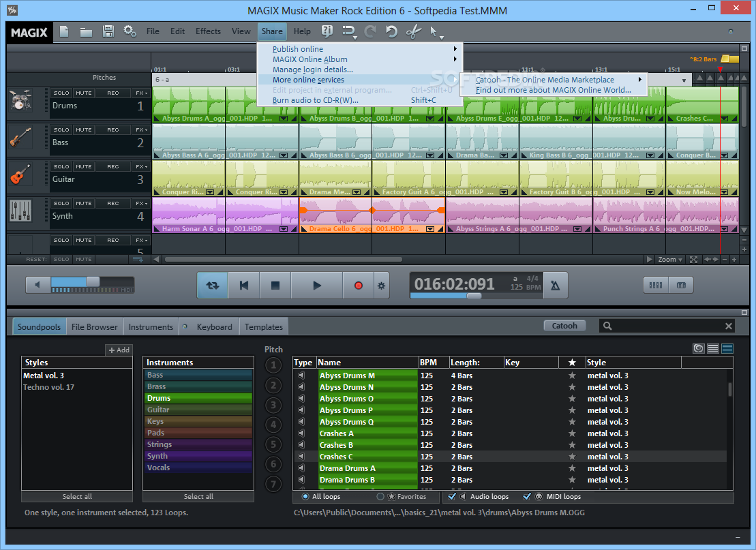
Task: Select the Drums instrument color bar
Action: [198, 398]
